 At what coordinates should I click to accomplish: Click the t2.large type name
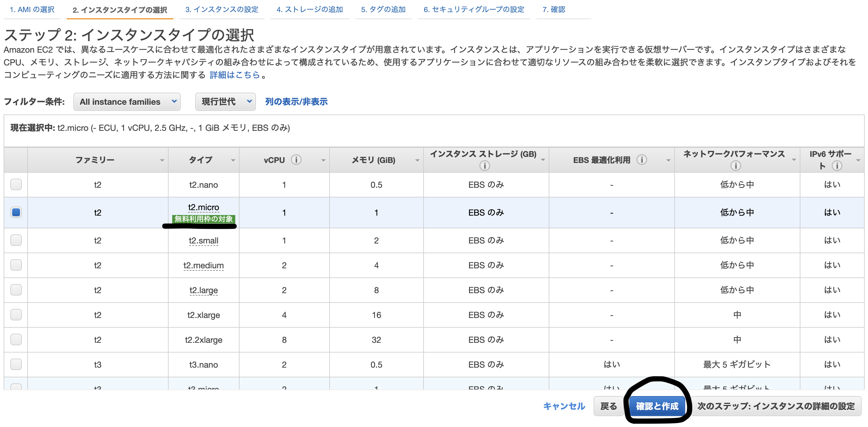(203, 290)
